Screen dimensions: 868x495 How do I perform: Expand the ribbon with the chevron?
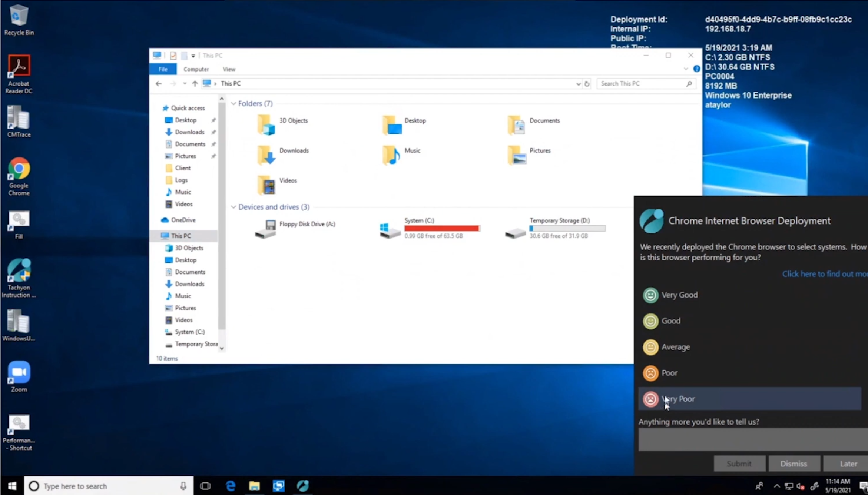[686, 69]
